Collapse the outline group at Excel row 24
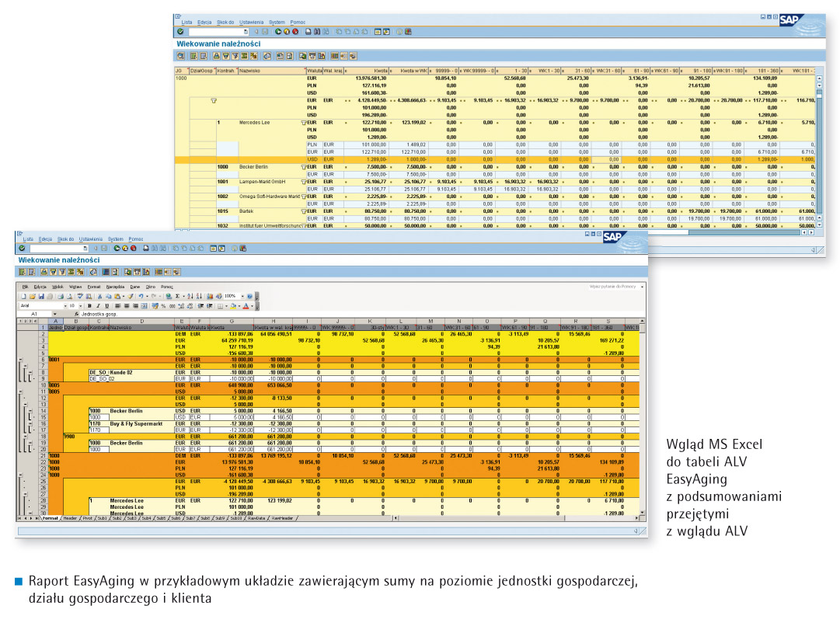Viewport: 840px width, 623px height. coord(21,475)
